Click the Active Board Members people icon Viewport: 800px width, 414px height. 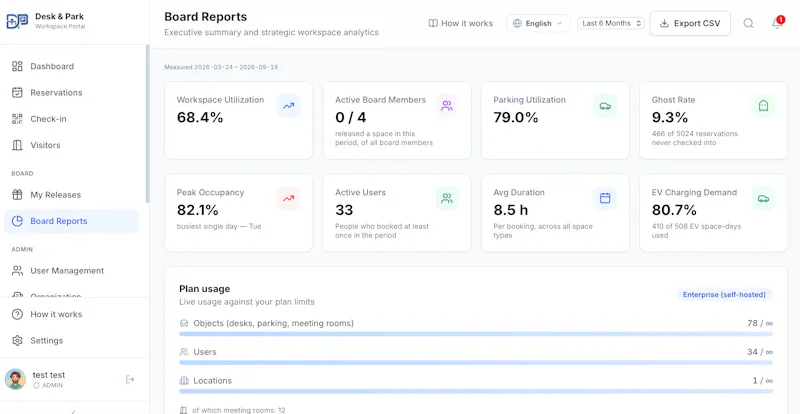point(447,106)
